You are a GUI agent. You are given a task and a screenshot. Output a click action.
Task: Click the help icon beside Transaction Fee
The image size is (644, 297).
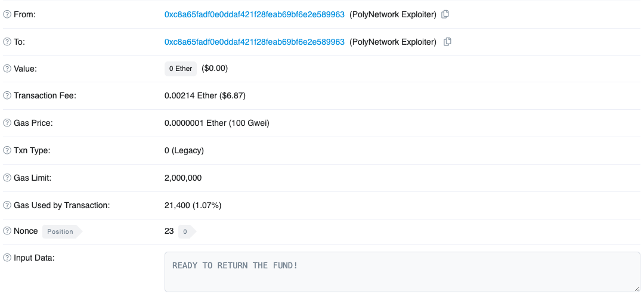(x=7, y=95)
